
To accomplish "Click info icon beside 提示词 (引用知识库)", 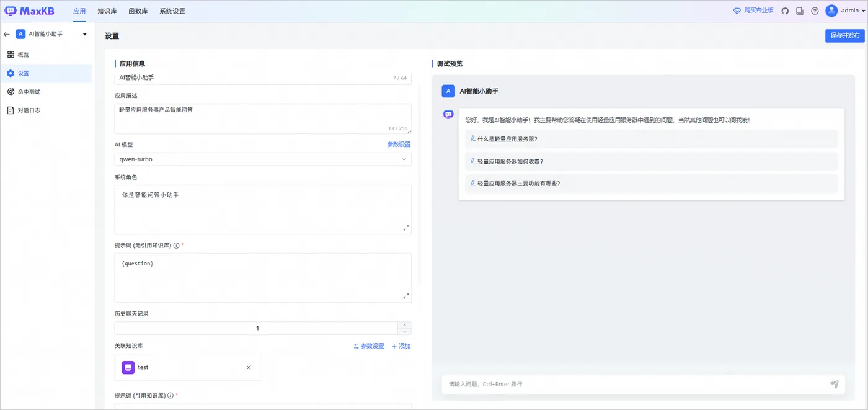I will click(170, 395).
